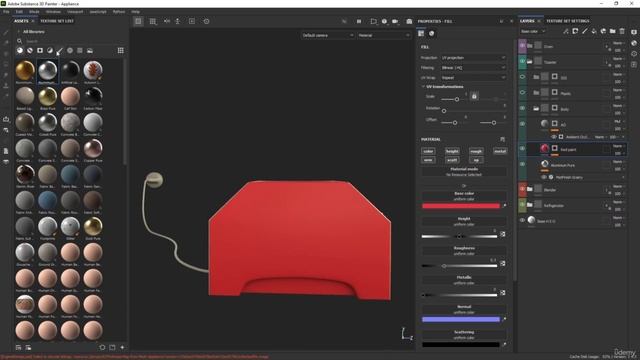Viewport: 640px width, 360px height.
Task: Hide the Oven folder layer
Action: coord(522,46)
